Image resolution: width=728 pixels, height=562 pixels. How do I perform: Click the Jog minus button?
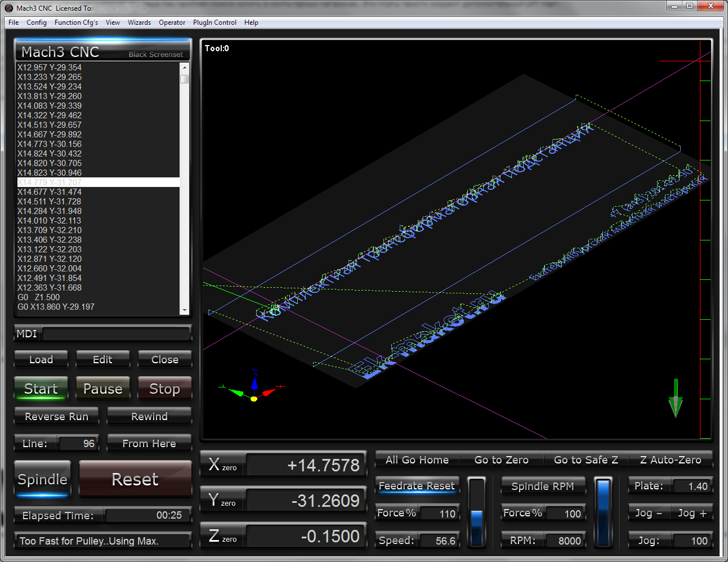tap(649, 513)
